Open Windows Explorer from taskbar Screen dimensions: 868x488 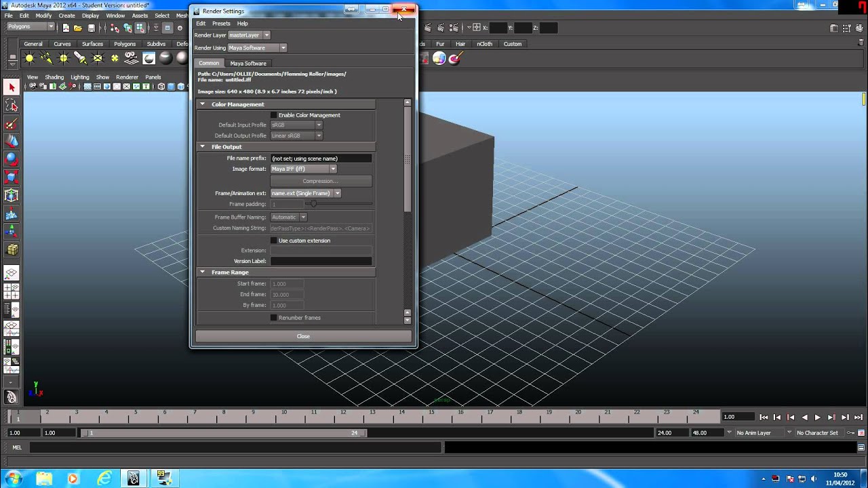pos(44,479)
